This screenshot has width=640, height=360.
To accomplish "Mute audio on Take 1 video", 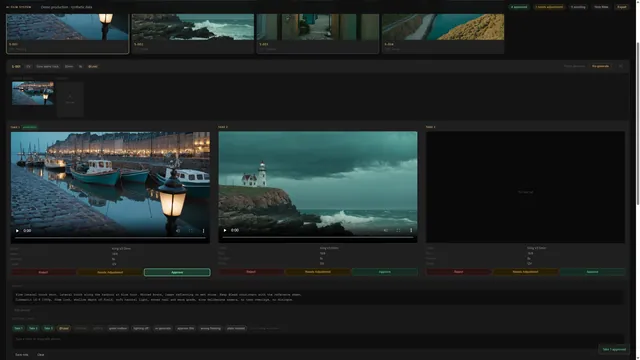I will tap(178, 231).
